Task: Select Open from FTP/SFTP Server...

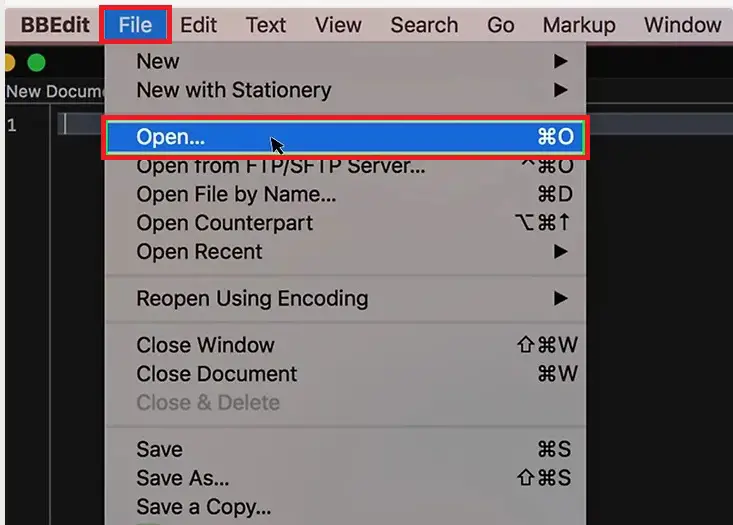Action: (x=345, y=167)
